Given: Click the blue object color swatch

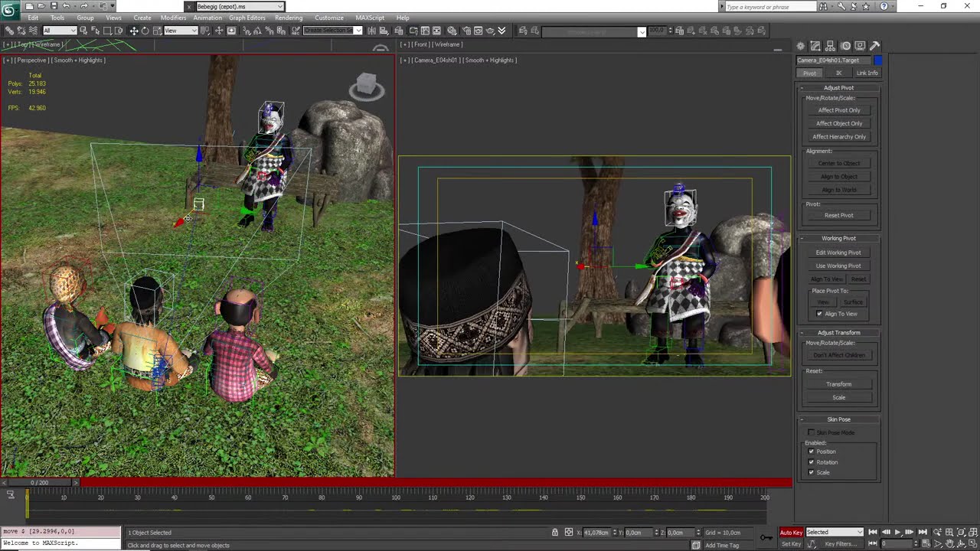Looking at the screenshot, I should pos(878,60).
